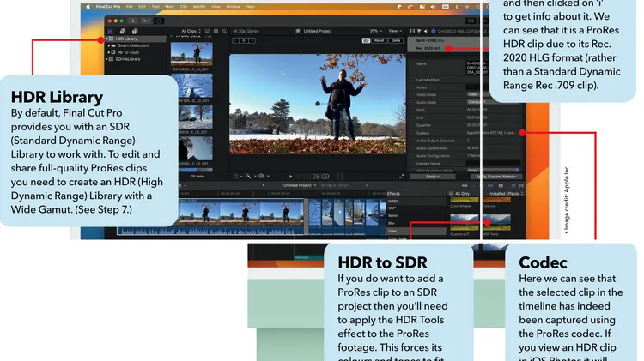Open the Modify menu
Image resolution: width=644 pixels, height=361 pixels.
199,7
